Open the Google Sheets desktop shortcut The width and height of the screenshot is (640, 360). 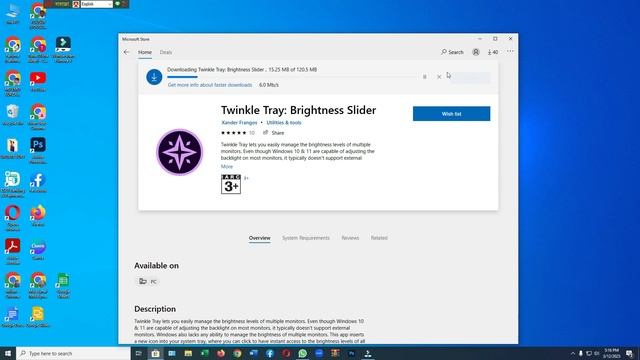pos(63,286)
